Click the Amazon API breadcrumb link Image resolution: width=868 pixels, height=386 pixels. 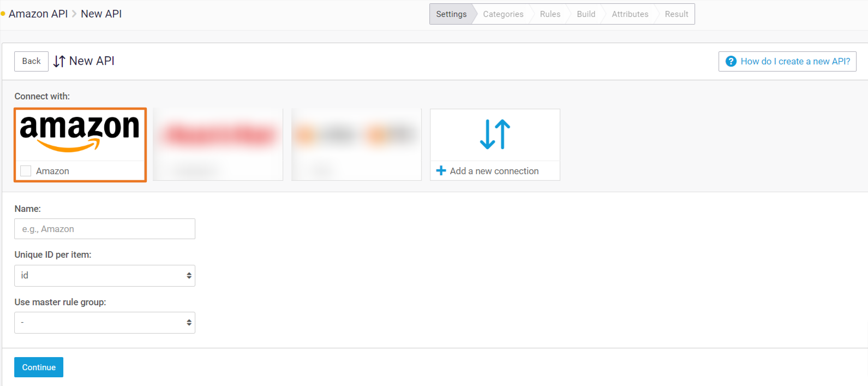pyautogui.click(x=38, y=14)
